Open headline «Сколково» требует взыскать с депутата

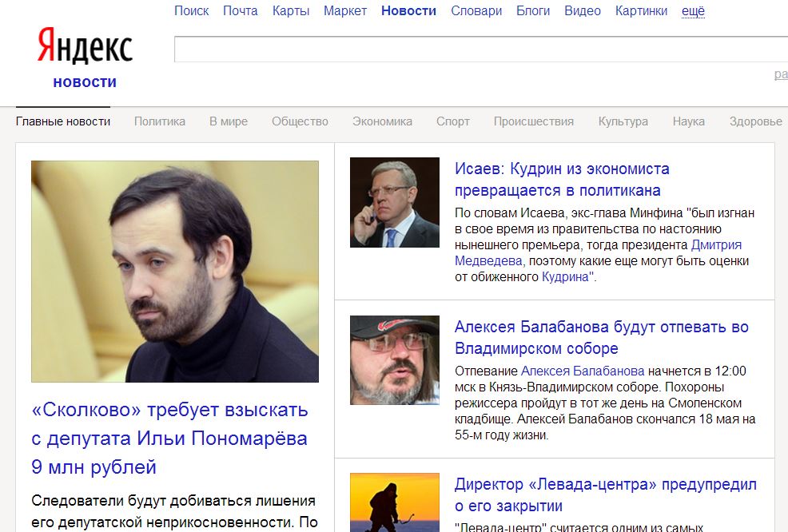point(169,439)
